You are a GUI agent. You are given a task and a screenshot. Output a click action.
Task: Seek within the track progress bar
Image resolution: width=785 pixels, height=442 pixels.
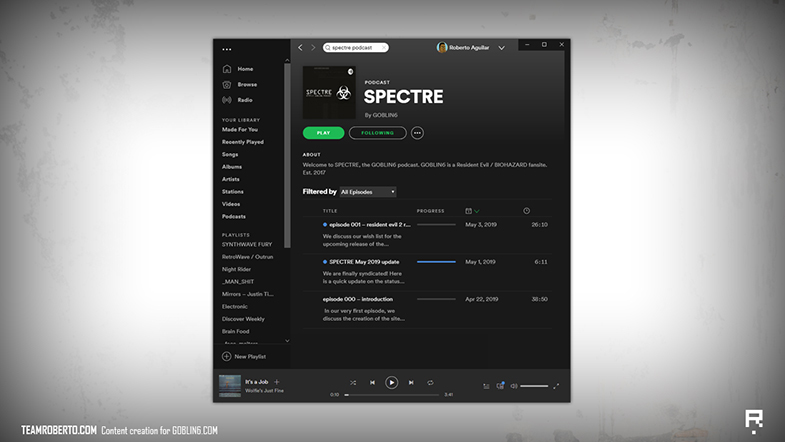[x=391, y=394]
